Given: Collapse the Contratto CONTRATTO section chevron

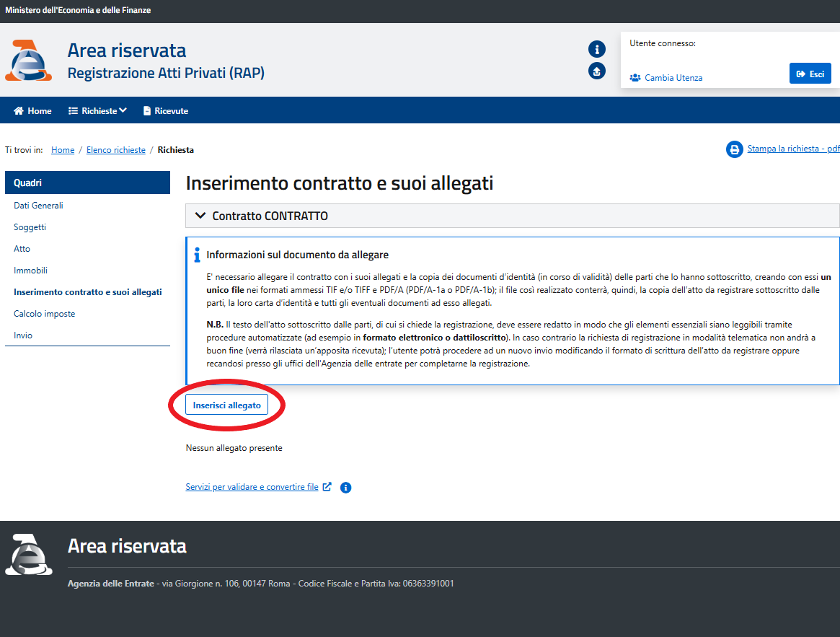Looking at the screenshot, I should coord(200,216).
